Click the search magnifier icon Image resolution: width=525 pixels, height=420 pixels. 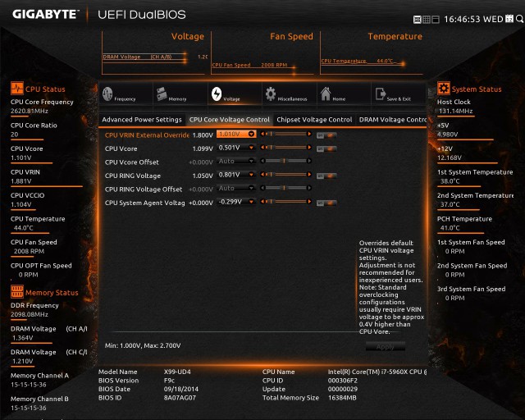click(x=519, y=19)
